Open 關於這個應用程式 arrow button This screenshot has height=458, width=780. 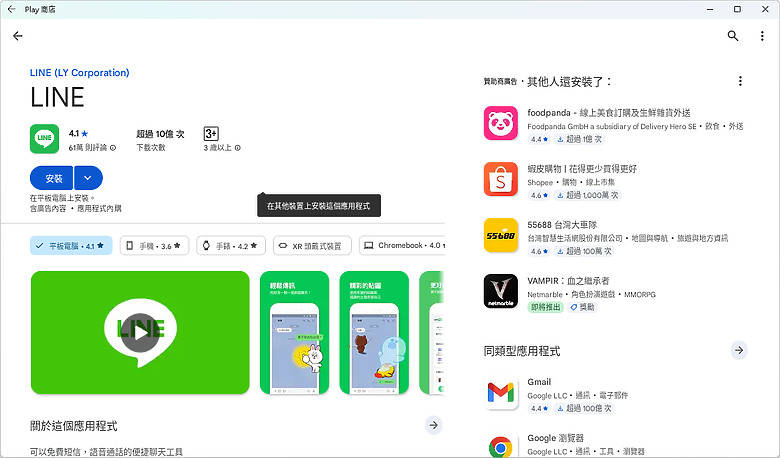433,425
